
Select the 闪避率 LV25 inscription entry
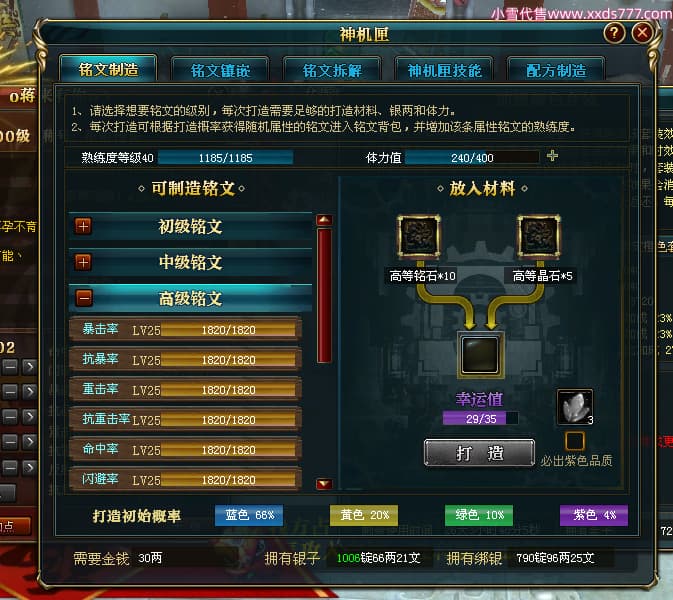(185, 479)
